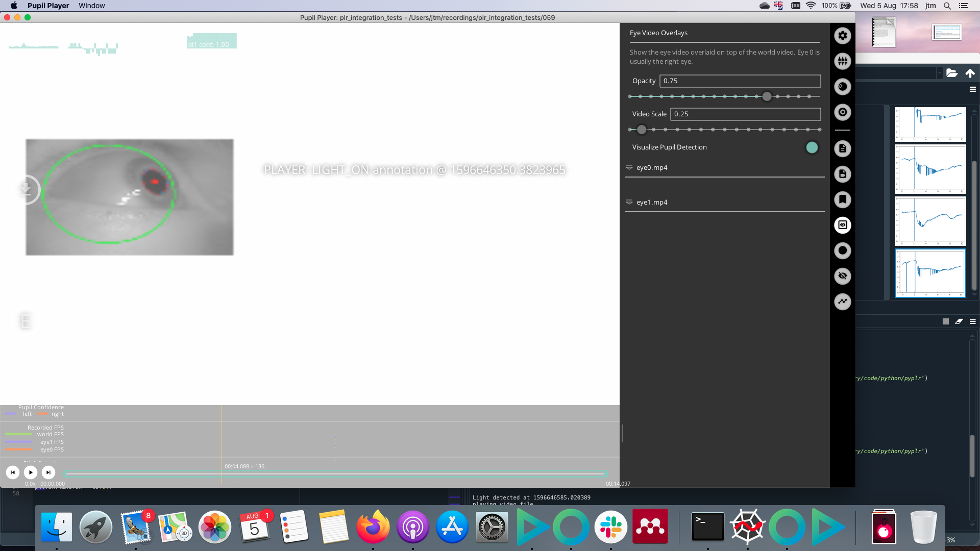Click the export download icon over the video
980x551 pixels.
coord(26,189)
